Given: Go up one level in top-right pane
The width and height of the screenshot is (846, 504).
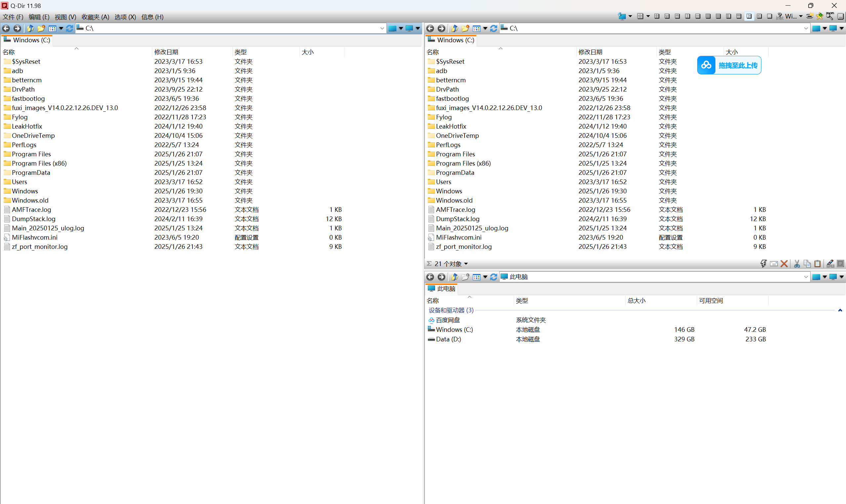Looking at the screenshot, I should pos(455,28).
